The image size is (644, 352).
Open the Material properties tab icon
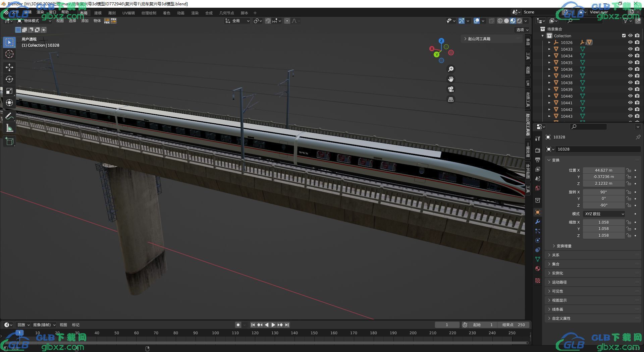coord(538,269)
